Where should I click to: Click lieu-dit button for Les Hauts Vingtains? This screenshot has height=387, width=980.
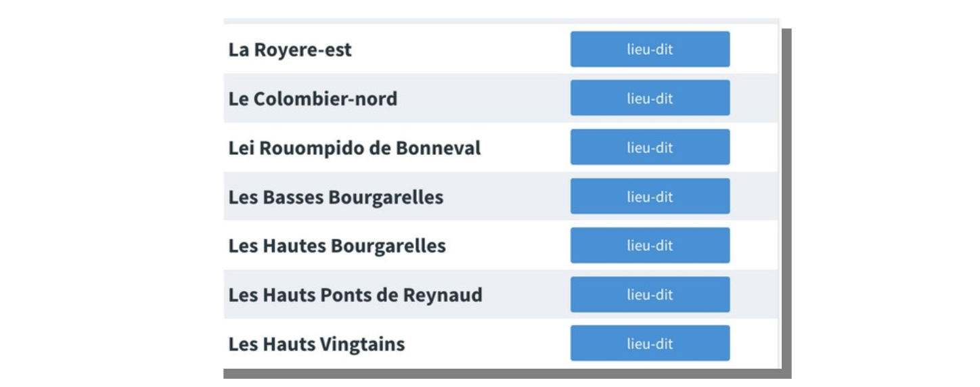click(x=650, y=344)
